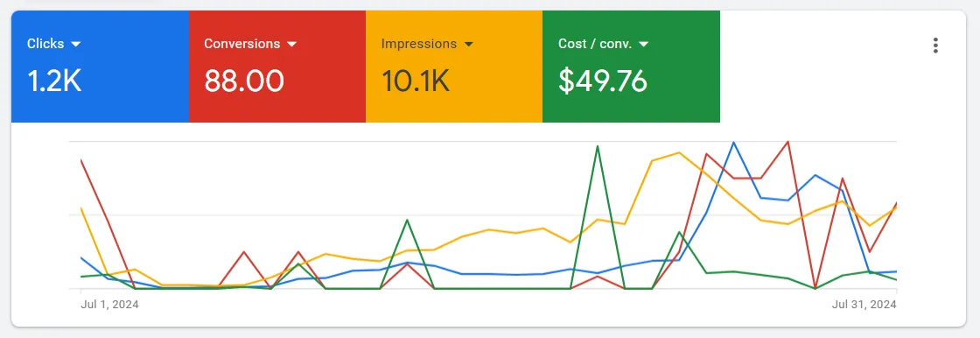Select the red Conversions metric card
Screen dimensions: 980x338
(276, 67)
